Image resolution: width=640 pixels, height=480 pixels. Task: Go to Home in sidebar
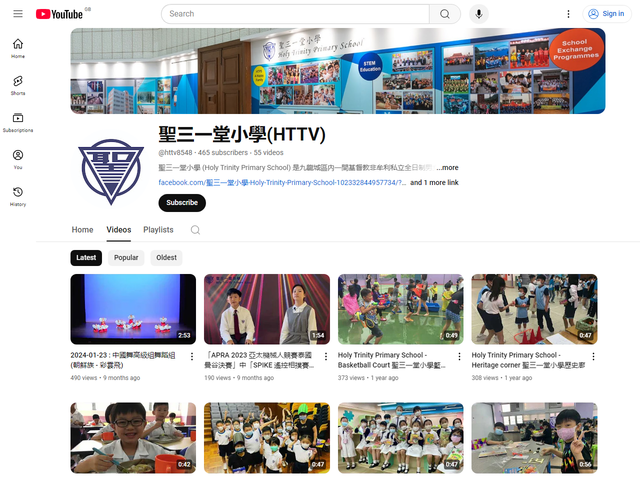click(18, 48)
